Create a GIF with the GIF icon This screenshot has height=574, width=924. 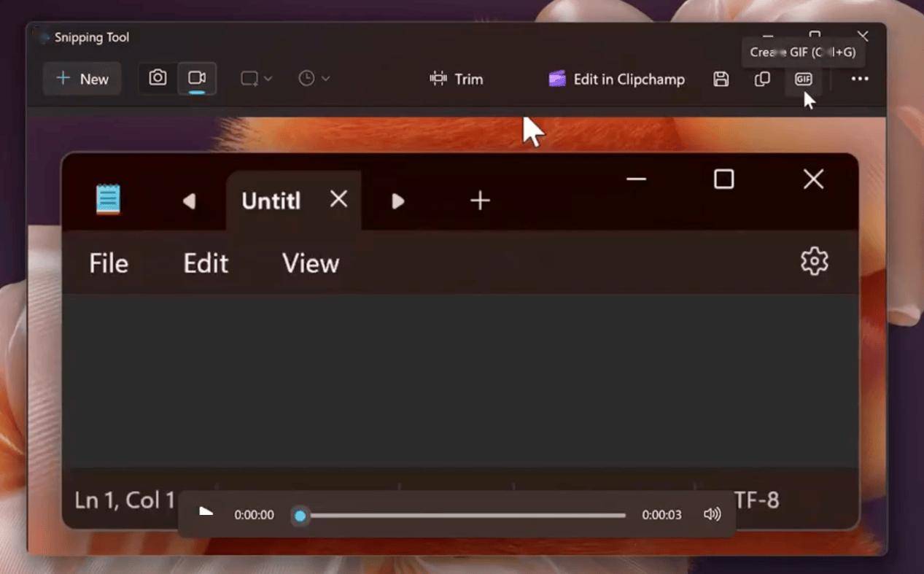click(803, 79)
